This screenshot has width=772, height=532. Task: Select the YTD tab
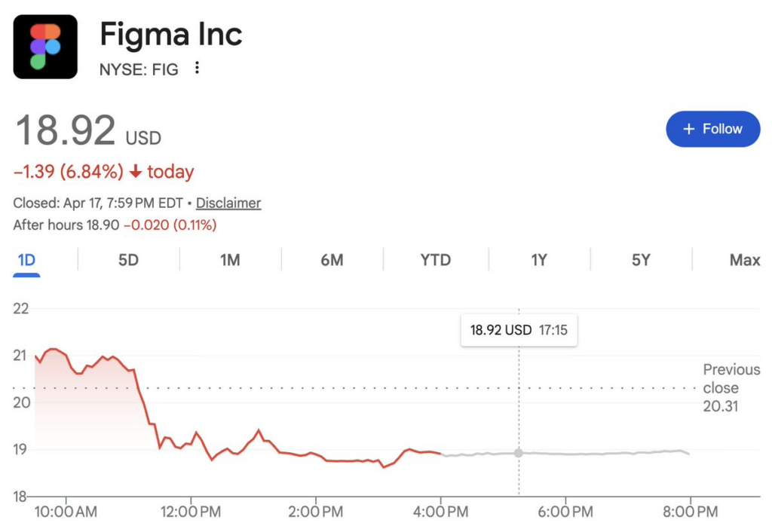435,260
